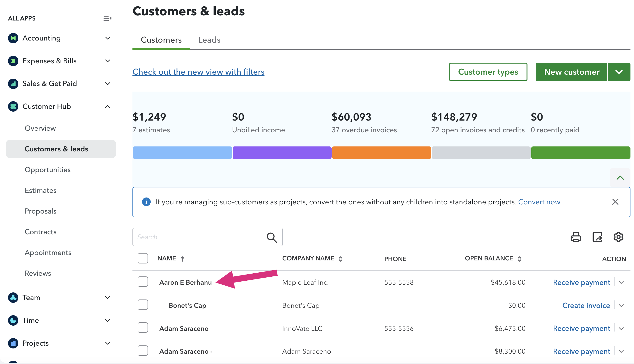Click the Customer types button
634x364 pixels.
coord(488,72)
